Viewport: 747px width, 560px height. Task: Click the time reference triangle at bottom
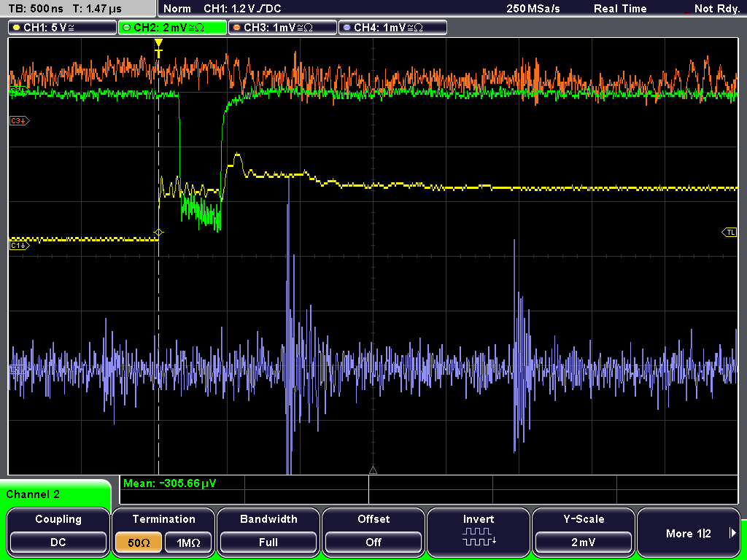(373, 470)
